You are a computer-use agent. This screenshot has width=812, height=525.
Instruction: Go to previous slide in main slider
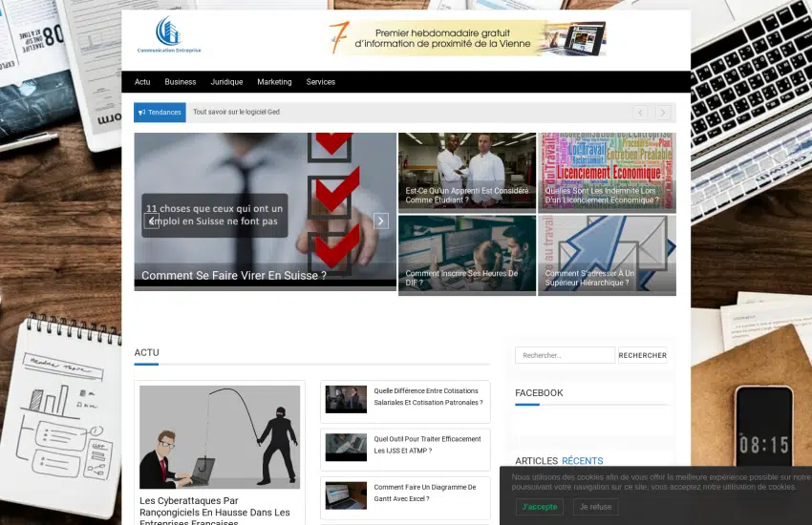pyautogui.click(x=151, y=220)
